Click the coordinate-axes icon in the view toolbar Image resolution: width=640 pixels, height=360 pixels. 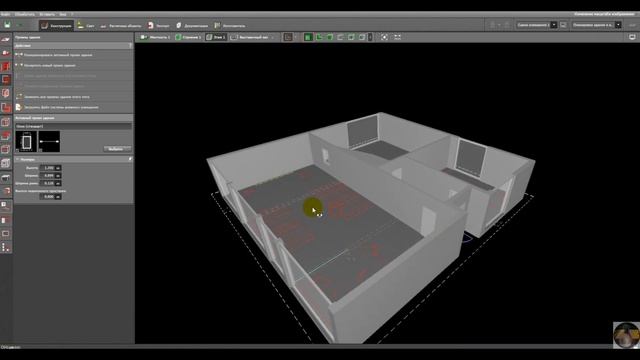click(288, 37)
